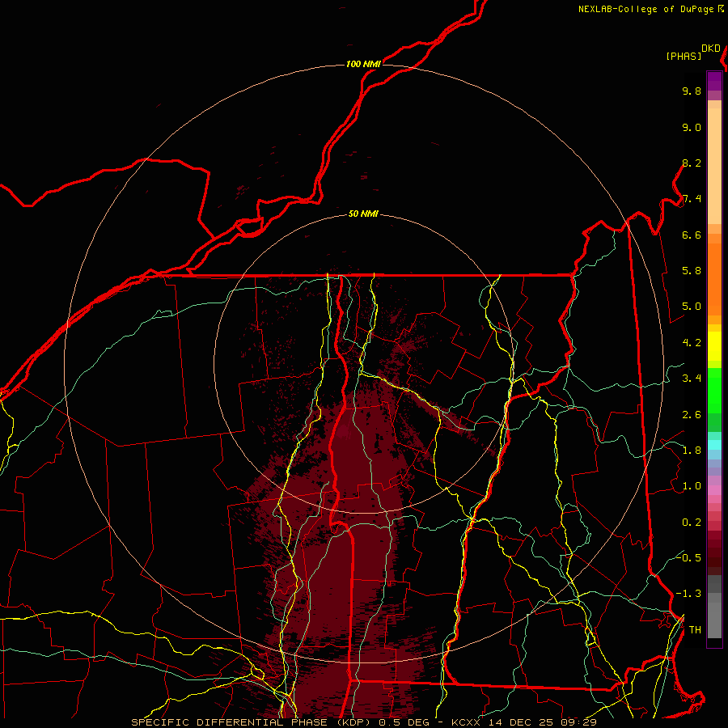Click the 14 DEC 25 09:29 timestamp
This screenshot has width=728, height=728.
pos(542,722)
